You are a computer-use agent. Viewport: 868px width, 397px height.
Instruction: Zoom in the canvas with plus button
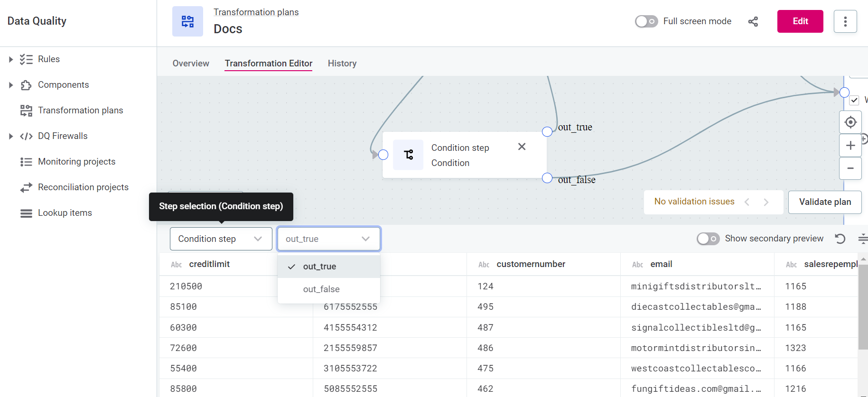click(x=850, y=146)
